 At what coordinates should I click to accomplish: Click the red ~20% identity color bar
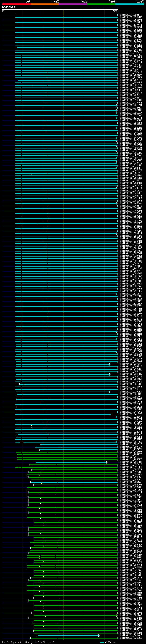(16, 4)
